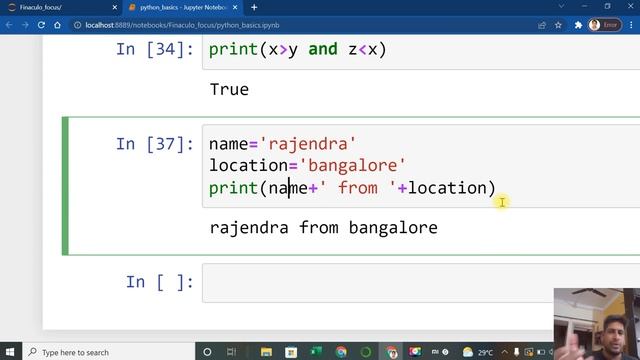Open the tab search chevron
Screen dimensions: 640x360
561,6
